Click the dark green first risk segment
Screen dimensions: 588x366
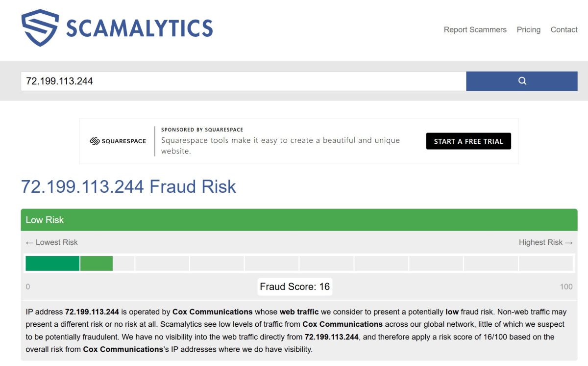[x=52, y=263]
